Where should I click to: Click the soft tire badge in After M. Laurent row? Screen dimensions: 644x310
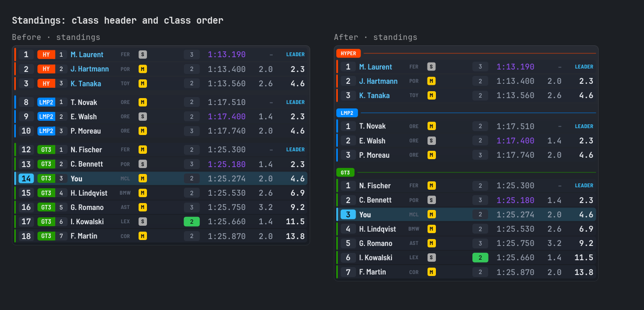(431, 67)
